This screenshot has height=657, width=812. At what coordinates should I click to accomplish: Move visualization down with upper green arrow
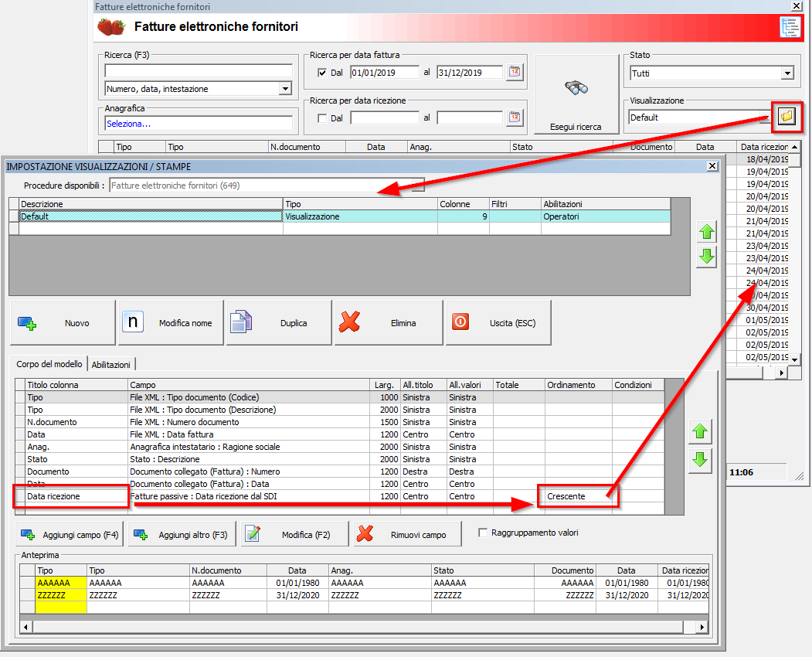[x=707, y=257]
